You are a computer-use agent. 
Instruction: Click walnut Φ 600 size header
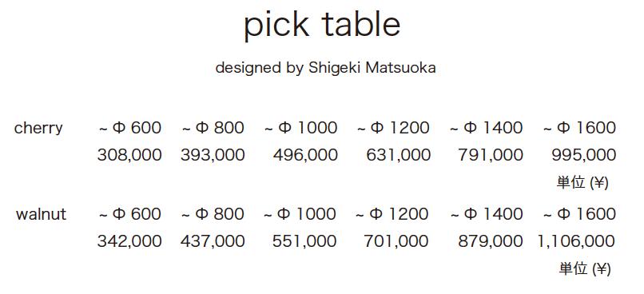pyautogui.click(x=130, y=214)
